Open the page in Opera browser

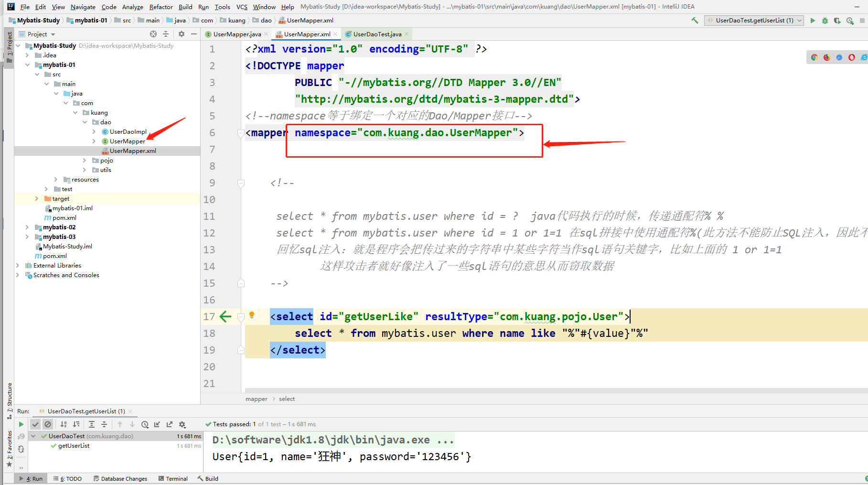pyautogui.click(x=852, y=57)
